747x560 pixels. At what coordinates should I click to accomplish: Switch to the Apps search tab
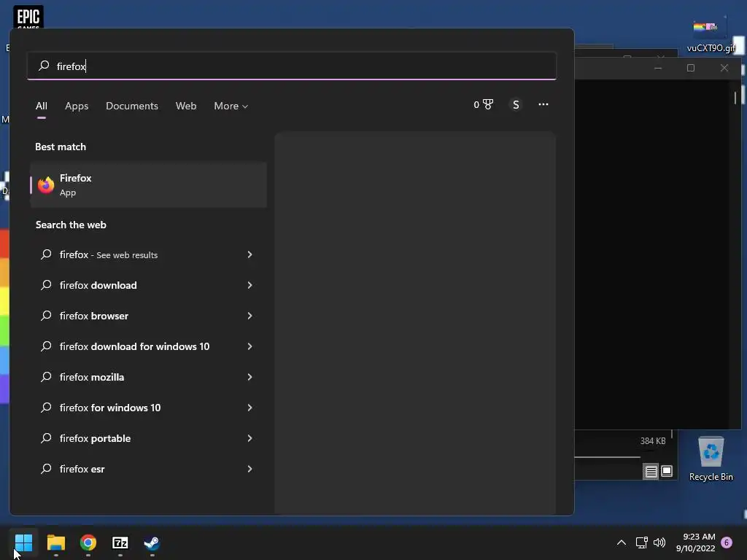(77, 106)
